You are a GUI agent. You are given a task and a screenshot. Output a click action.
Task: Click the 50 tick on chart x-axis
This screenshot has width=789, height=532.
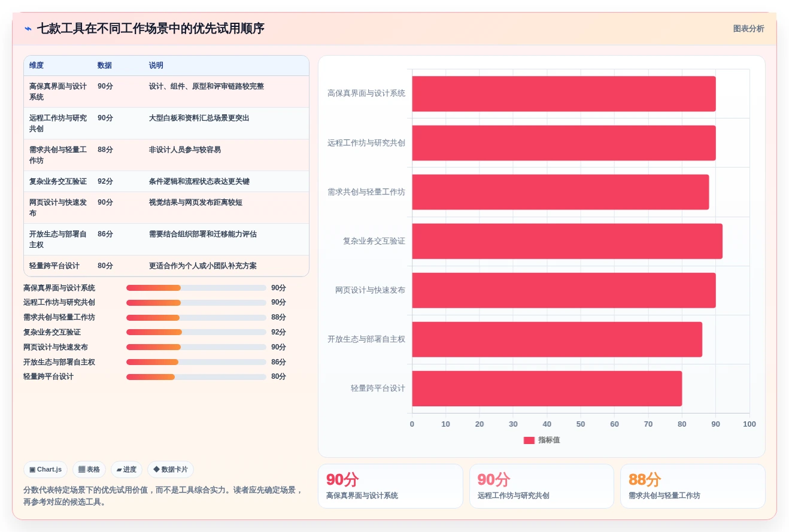click(581, 424)
